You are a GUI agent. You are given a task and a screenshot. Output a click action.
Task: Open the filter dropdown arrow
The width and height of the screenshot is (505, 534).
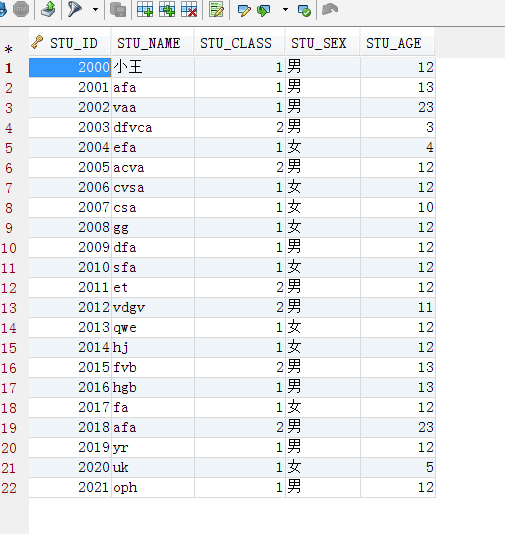tap(95, 10)
